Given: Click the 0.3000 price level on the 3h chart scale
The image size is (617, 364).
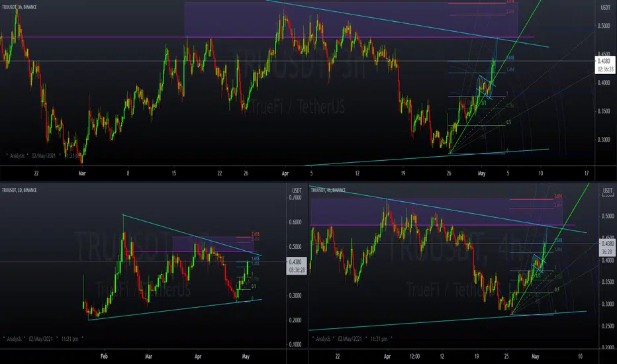Looking at the screenshot, I should 604,140.
